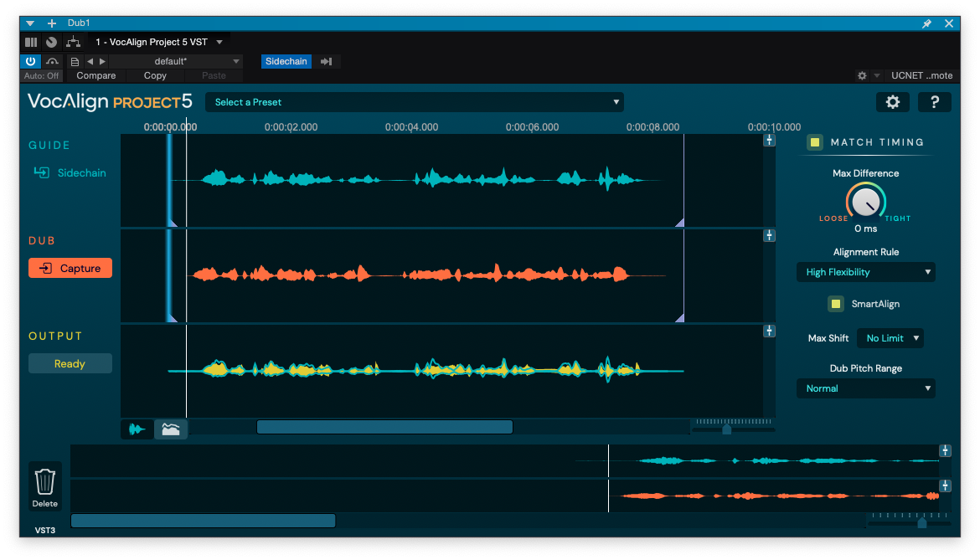Screen dimensions: 980x560
Task: Click Output track vertical zoom icon
Action: pyautogui.click(x=770, y=331)
